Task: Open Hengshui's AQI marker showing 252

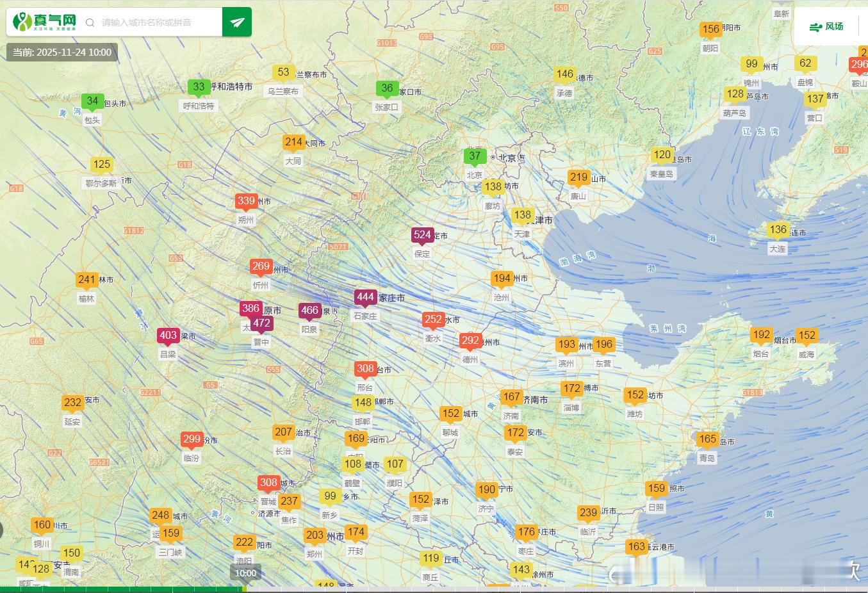Action: point(433,321)
